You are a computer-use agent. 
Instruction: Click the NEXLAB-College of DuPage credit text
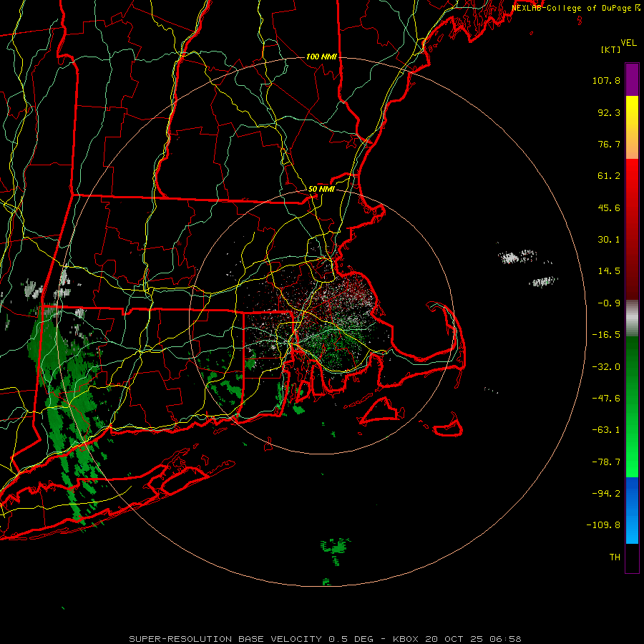click(x=575, y=8)
